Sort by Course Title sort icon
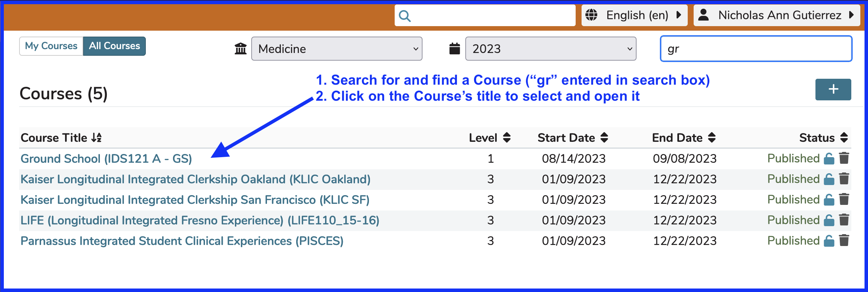 (96, 138)
